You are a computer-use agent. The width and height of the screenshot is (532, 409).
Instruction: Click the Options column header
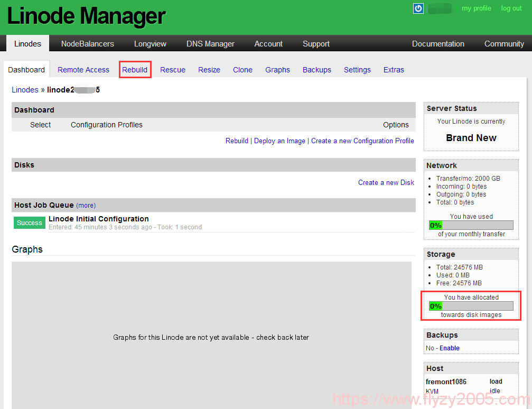point(396,125)
